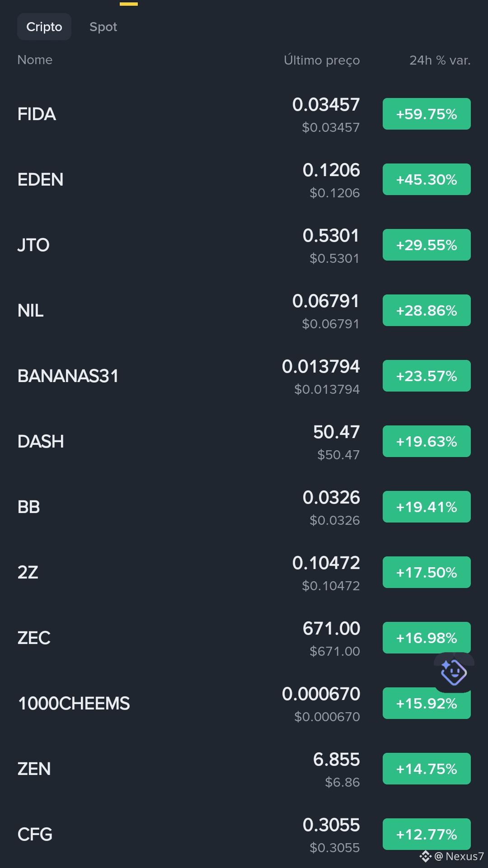488x868 pixels.
Task: Switch to the Cripto tab
Action: (x=44, y=27)
